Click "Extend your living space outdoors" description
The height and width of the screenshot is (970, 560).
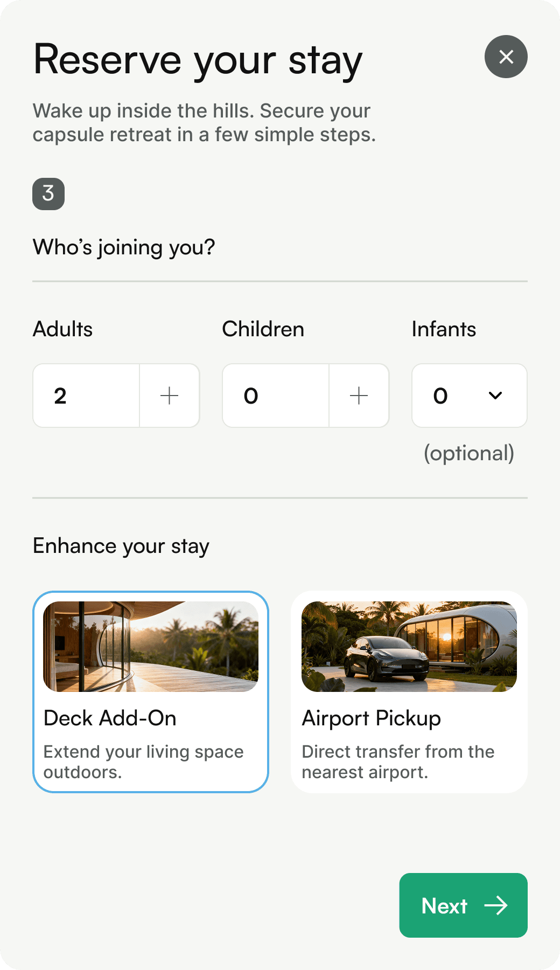[x=143, y=761]
